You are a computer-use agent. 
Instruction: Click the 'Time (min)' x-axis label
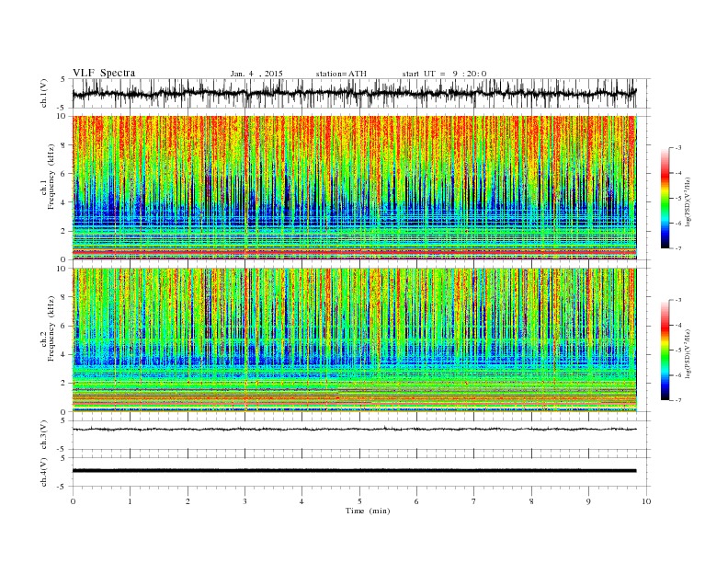(x=368, y=511)
